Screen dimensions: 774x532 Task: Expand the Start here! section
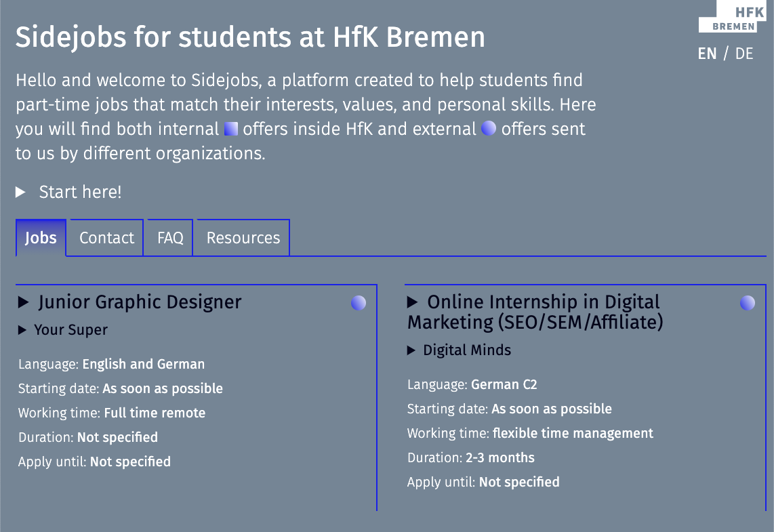(21, 192)
